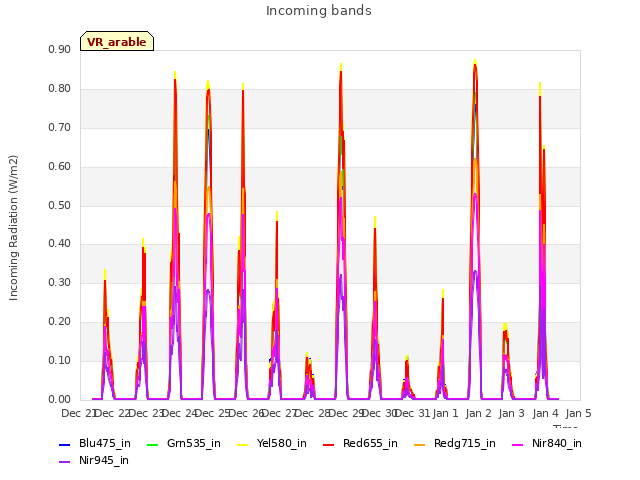This screenshot has height=480, width=640.
Task: Click the Jan 3 x-axis date label
Action: point(512,413)
